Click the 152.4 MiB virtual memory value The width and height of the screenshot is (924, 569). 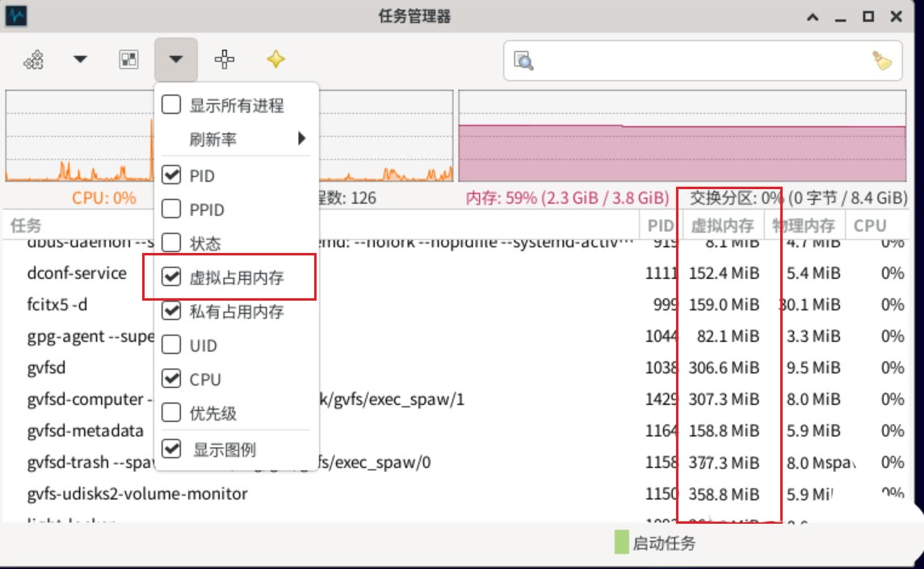point(724,273)
